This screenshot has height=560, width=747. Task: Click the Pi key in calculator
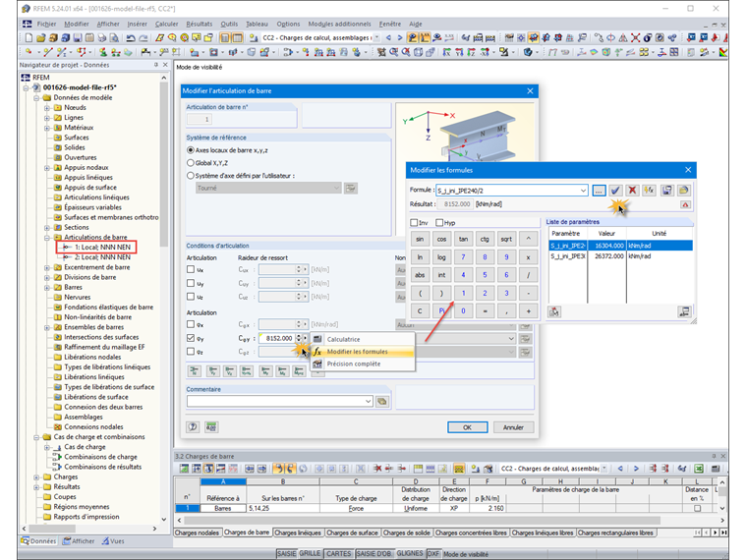(x=441, y=311)
